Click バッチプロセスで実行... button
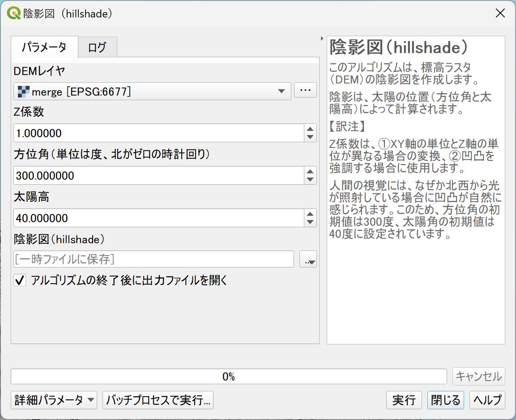This screenshot has height=420, width=516. (158, 400)
